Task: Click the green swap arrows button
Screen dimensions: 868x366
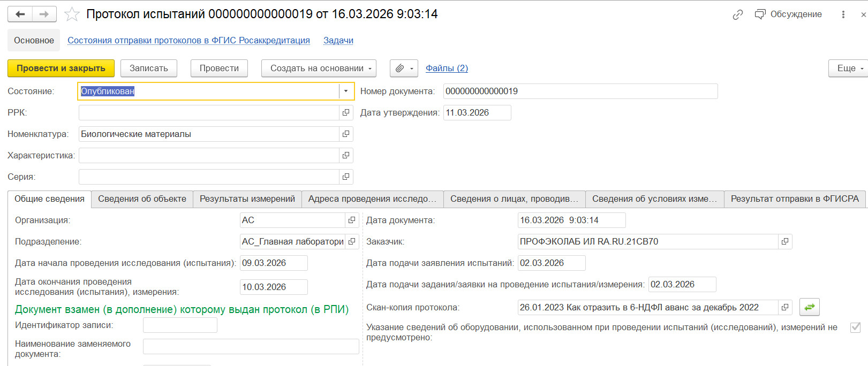Action: [810, 307]
